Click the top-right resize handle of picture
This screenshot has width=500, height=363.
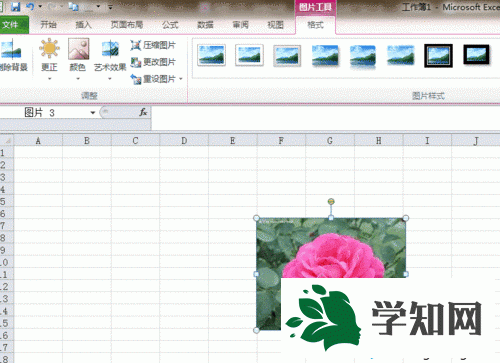pos(406,218)
